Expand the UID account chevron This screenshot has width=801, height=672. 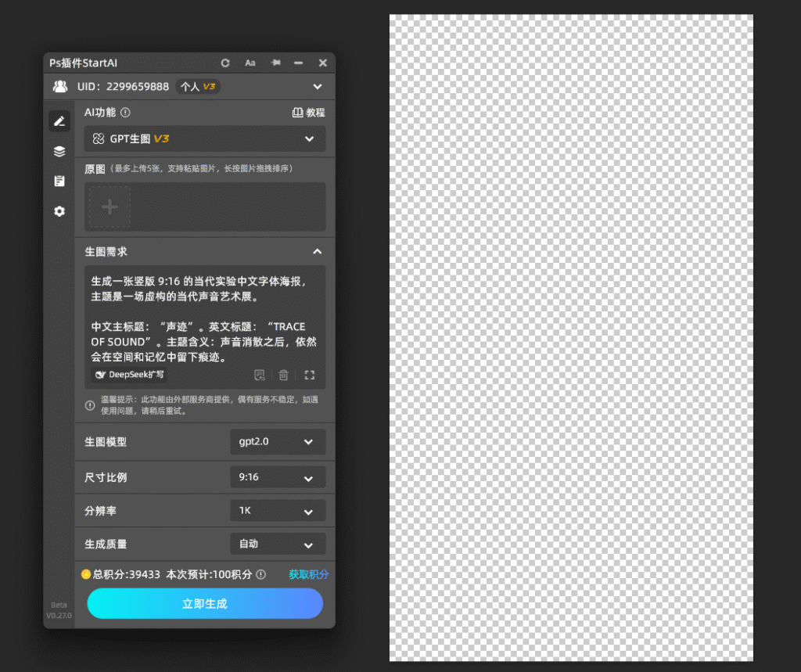point(318,87)
